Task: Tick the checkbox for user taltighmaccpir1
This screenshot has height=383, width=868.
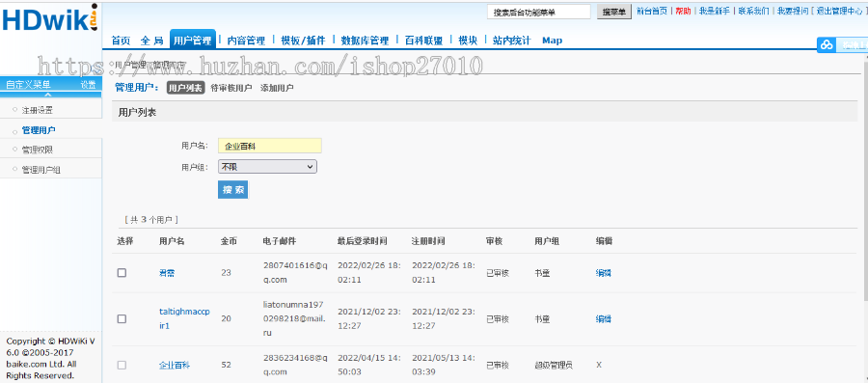Action: [122, 318]
